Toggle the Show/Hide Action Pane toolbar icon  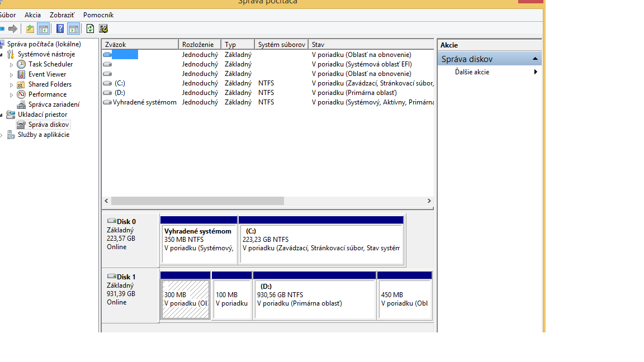(x=74, y=28)
